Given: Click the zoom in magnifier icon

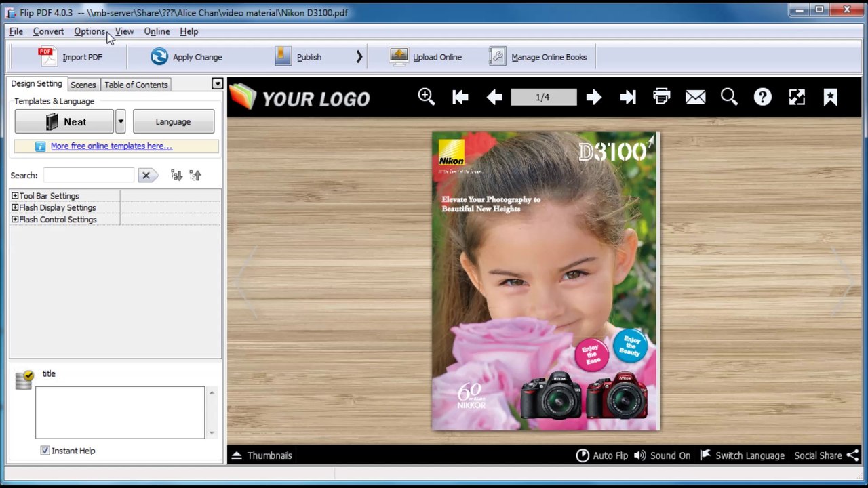Looking at the screenshot, I should [426, 97].
